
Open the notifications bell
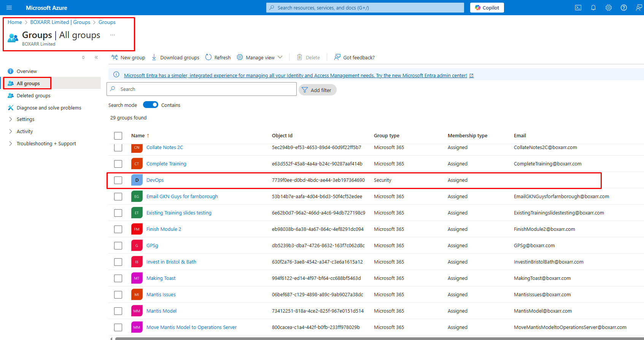(593, 8)
